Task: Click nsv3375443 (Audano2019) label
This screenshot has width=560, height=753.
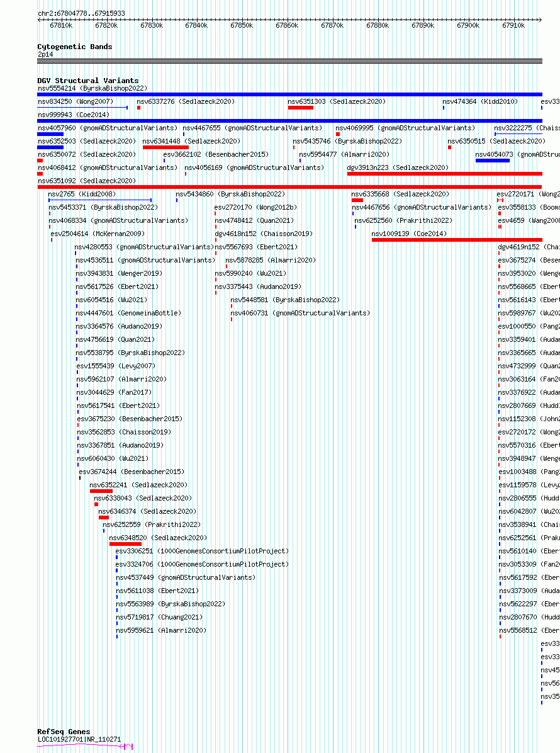Action: point(258,286)
